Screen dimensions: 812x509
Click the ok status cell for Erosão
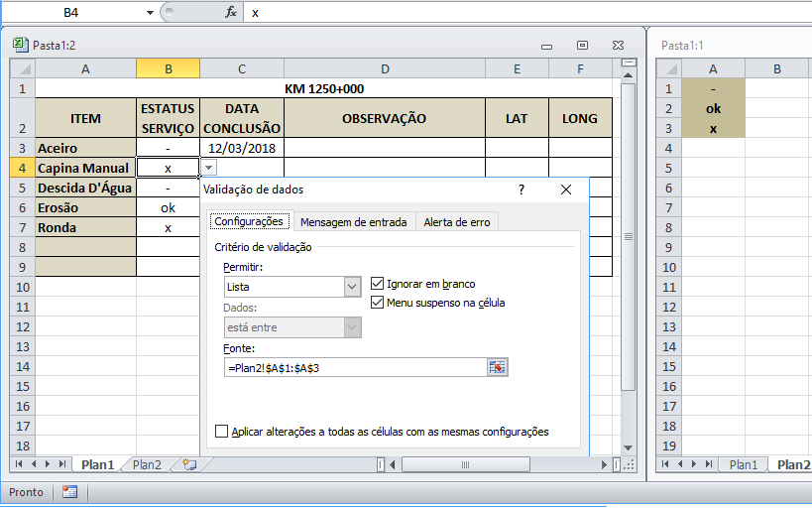168,207
